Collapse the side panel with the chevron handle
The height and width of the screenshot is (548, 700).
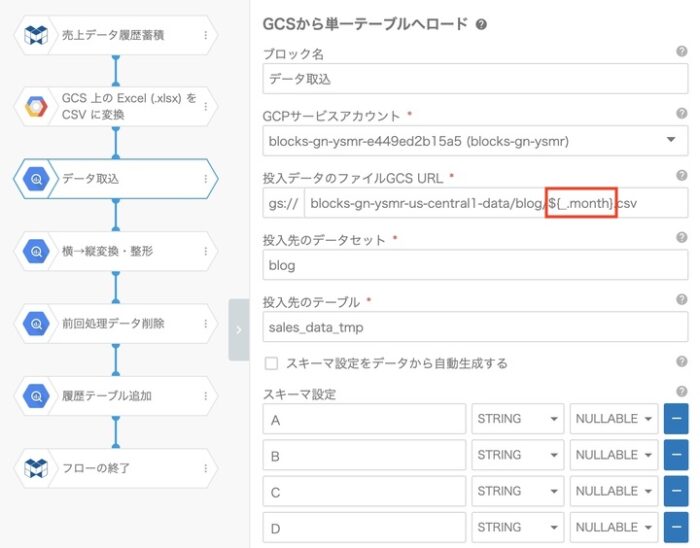click(238, 329)
